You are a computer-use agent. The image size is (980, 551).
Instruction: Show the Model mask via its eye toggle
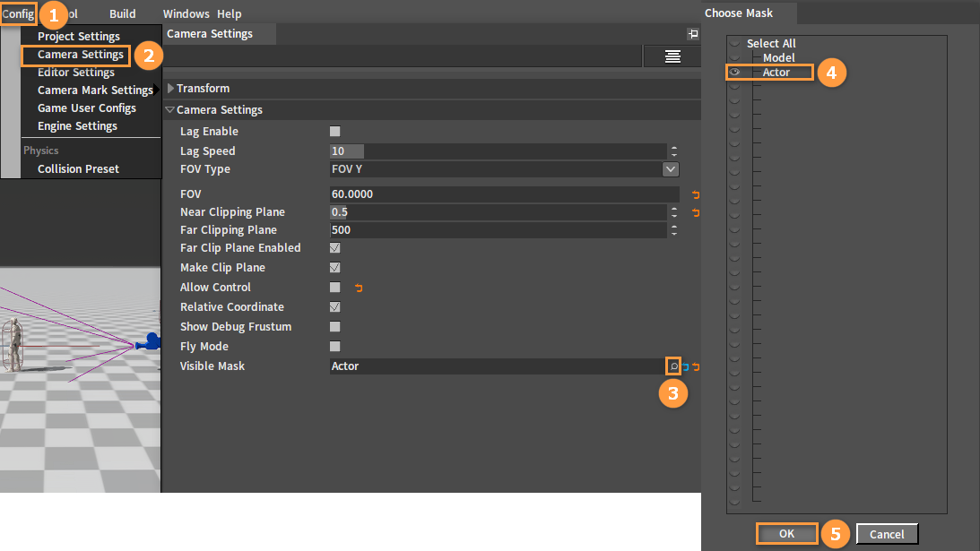[735, 57]
